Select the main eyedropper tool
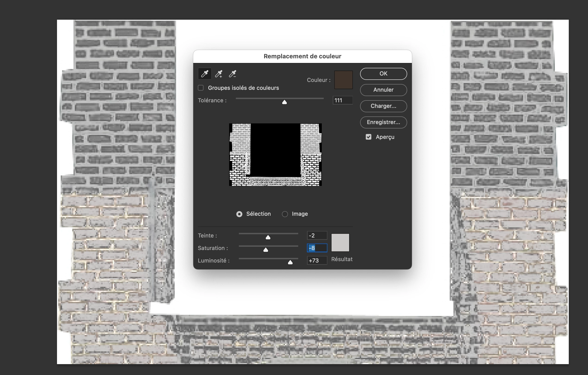 pos(205,74)
